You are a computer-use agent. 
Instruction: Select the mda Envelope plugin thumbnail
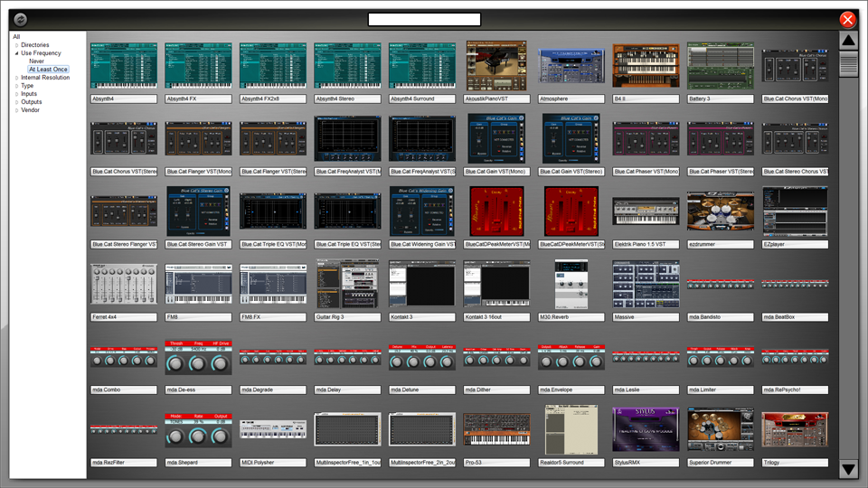(571, 358)
